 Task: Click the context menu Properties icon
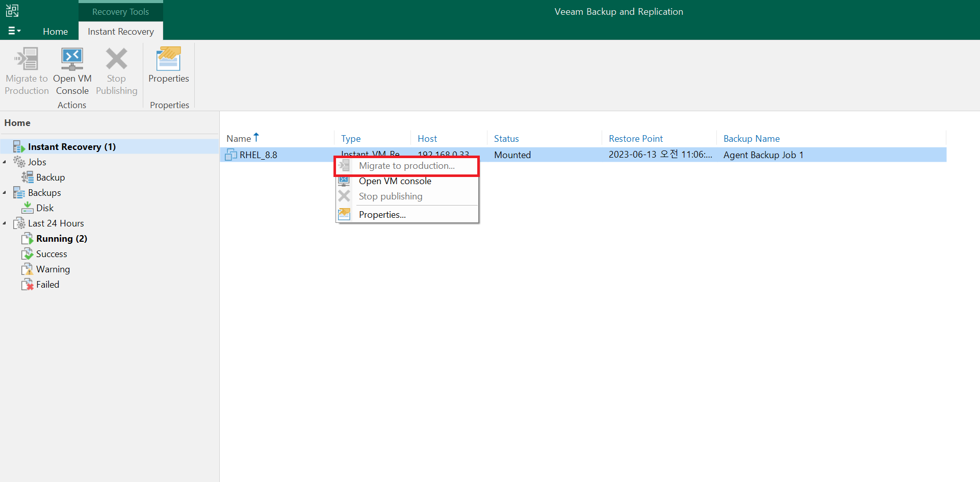(x=345, y=214)
